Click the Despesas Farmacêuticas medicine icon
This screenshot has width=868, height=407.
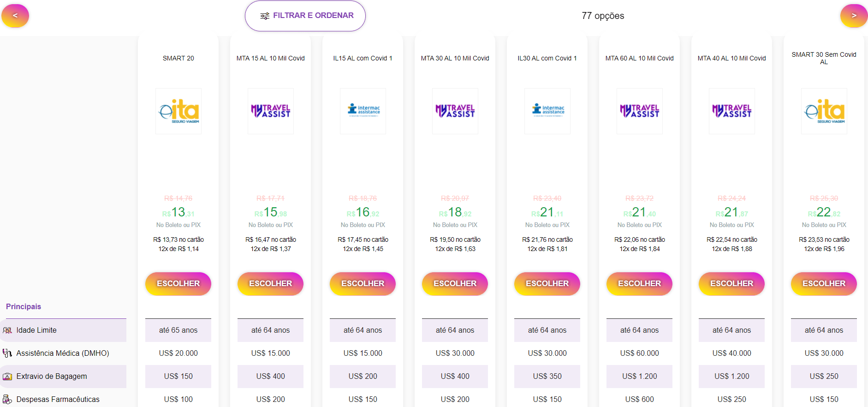[7, 400]
